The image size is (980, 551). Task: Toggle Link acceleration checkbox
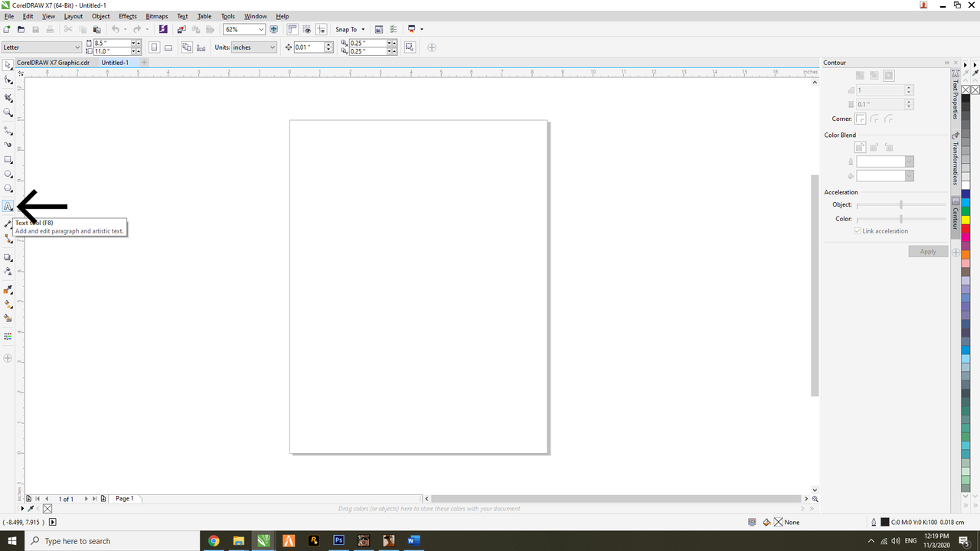(858, 231)
